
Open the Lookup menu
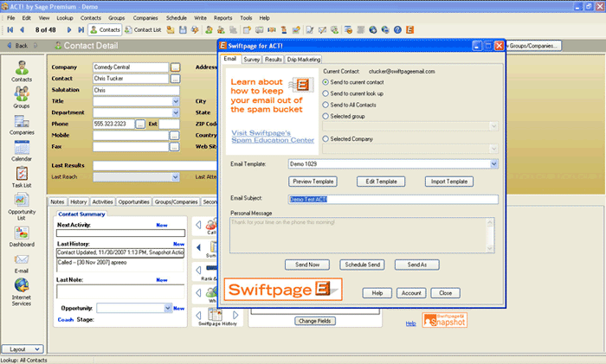pos(65,18)
